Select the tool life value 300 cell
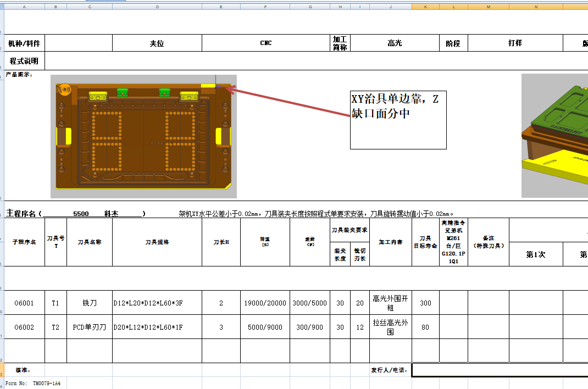The image size is (588, 389). click(425, 303)
